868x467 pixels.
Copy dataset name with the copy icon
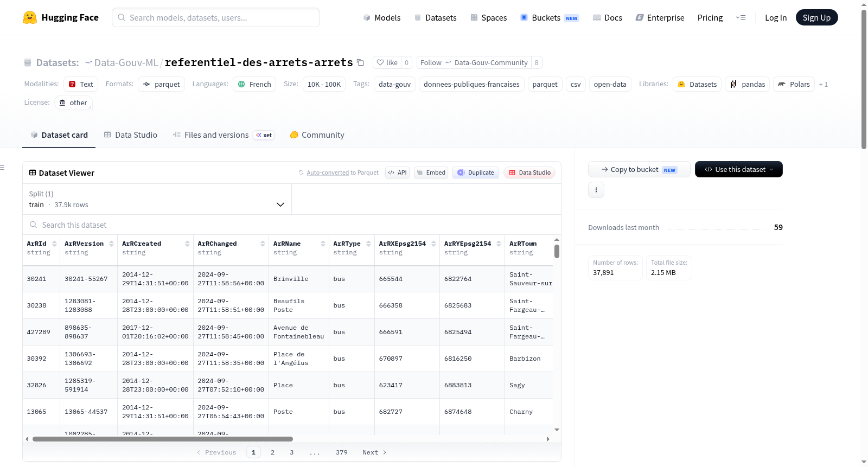[x=360, y=62]
